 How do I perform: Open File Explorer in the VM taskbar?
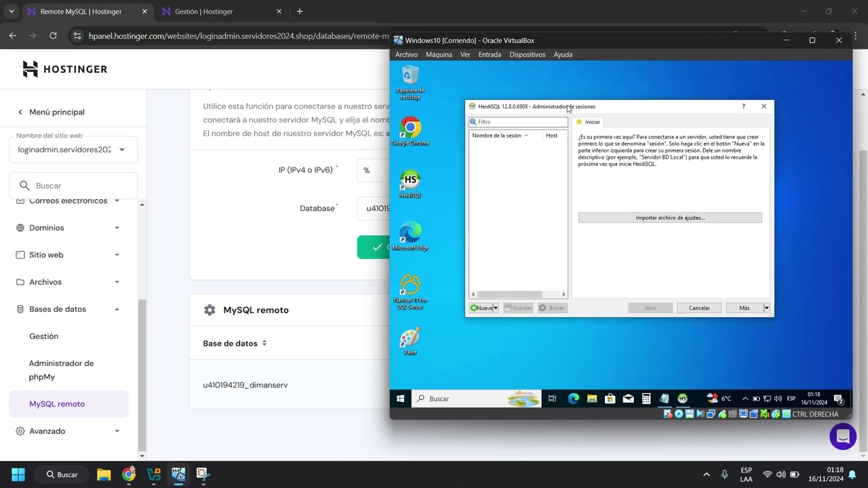coord(591,399)
